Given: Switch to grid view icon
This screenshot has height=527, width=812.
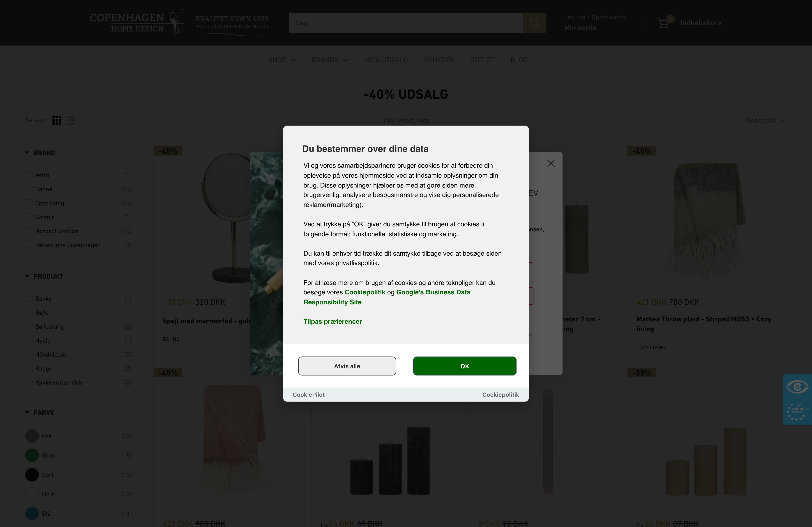Looking at the screenshot, I should (x=57, y=120).
